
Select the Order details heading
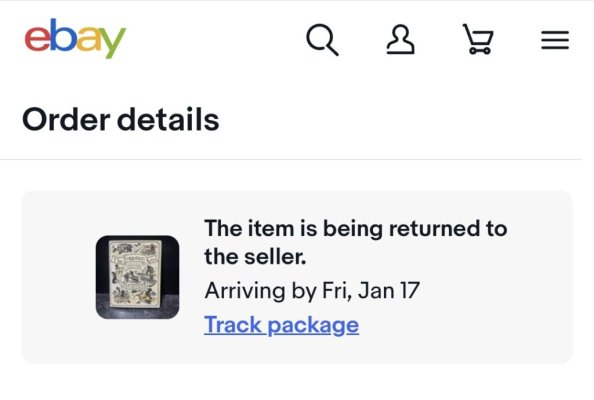pyautogui.click(x=121, y=119)
